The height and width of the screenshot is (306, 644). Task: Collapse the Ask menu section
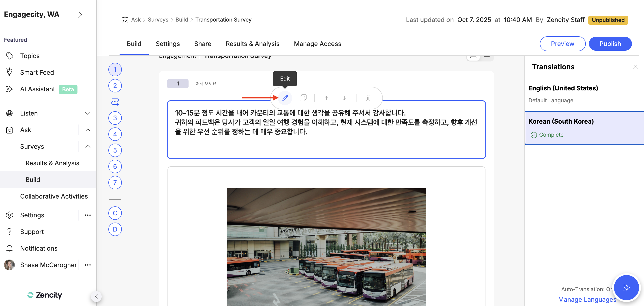coord(88,130)
